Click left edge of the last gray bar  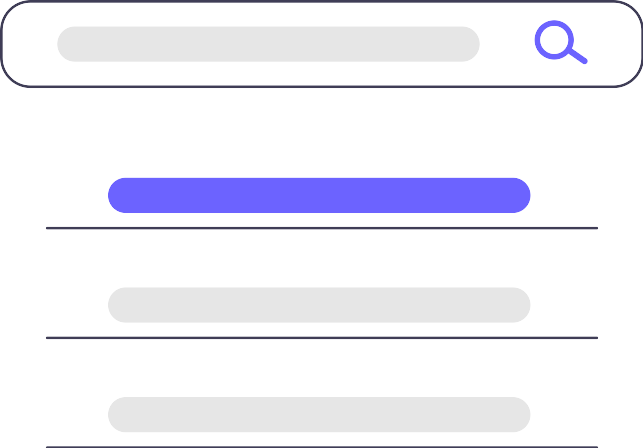[x=120, y=414]
